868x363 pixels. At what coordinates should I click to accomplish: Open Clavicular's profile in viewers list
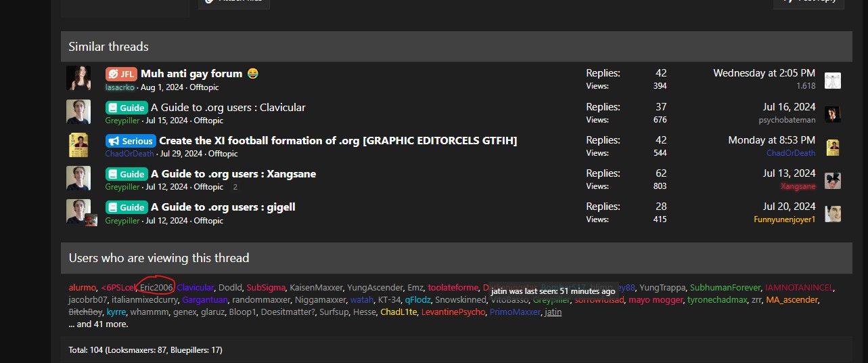pyautogui.click(x=196, y=288)
